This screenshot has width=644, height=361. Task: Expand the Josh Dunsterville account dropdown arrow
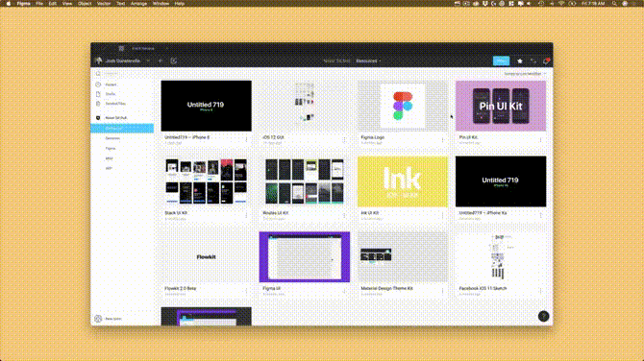coord(148,61)
